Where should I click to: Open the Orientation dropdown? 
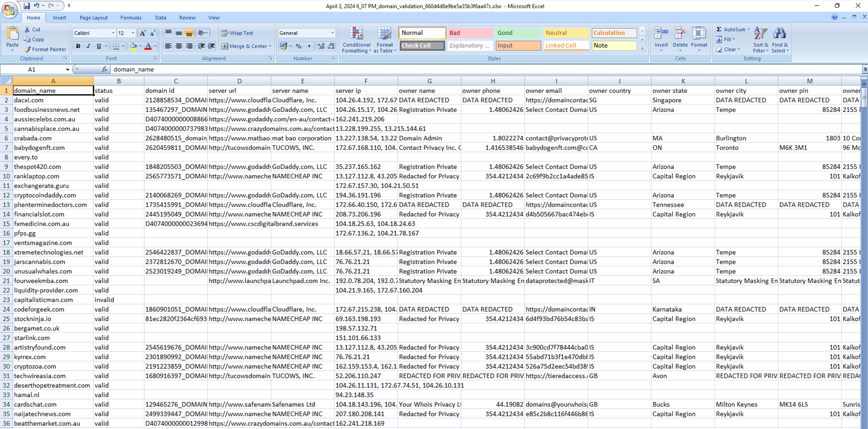pos(203,33)
